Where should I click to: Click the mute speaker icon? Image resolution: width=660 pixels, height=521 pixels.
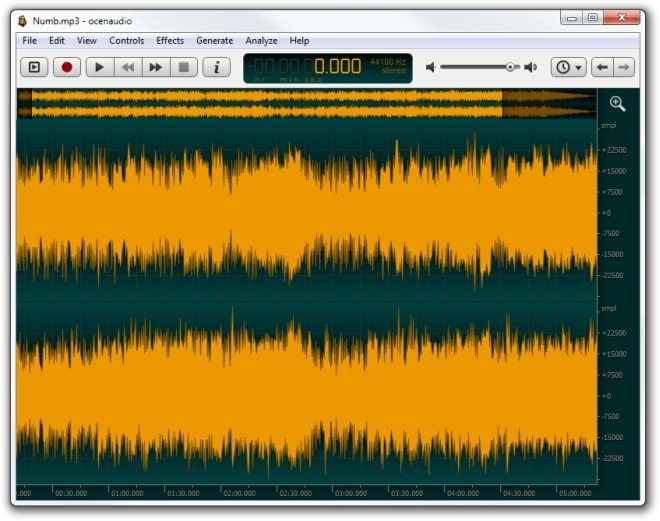click(430, 67)
